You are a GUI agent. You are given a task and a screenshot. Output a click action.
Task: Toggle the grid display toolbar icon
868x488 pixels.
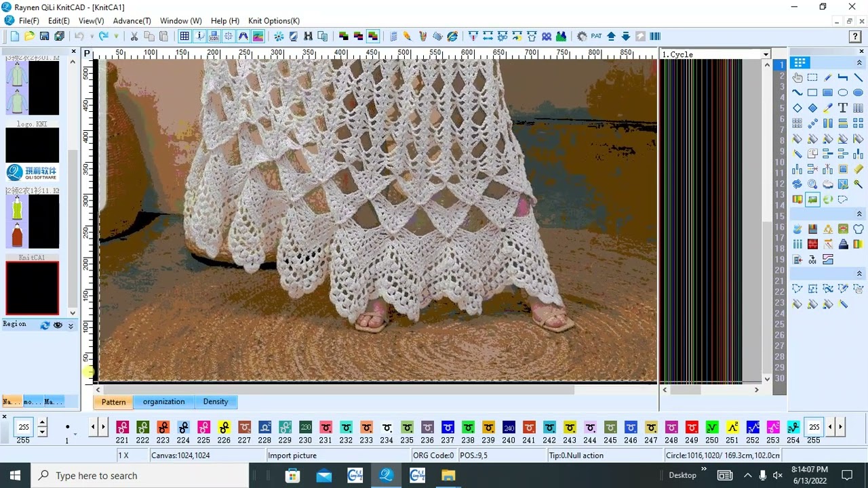184,37
